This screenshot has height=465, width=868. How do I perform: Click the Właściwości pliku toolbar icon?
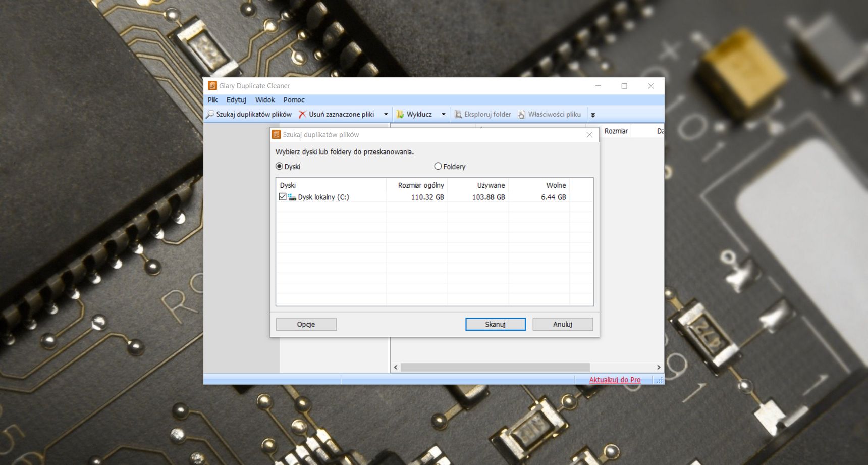point(522,115)
